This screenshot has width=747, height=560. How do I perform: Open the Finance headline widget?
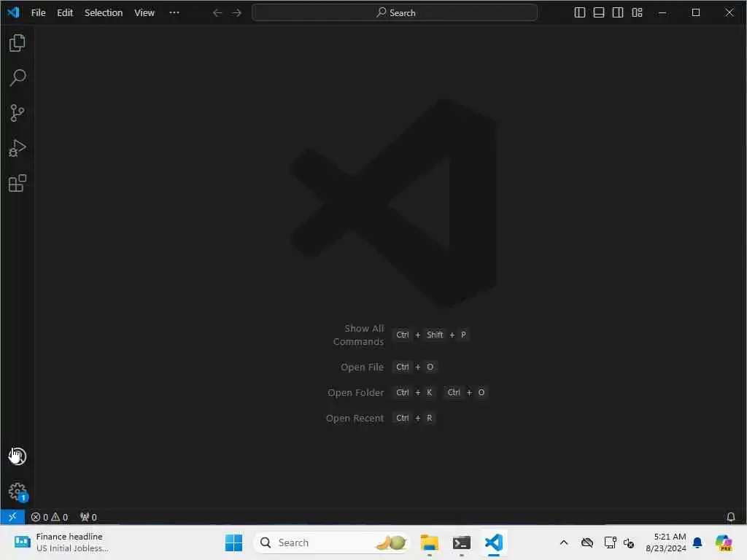tap(61, 542)
